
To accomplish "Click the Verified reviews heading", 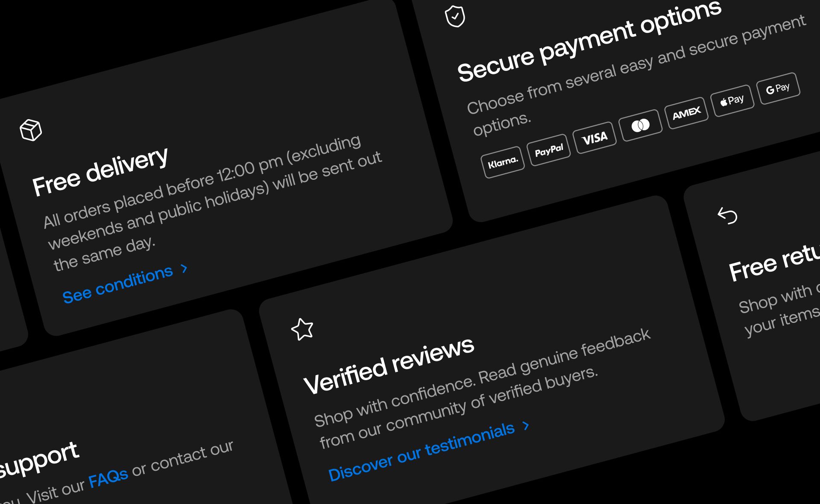I will [x=389, y=365].
